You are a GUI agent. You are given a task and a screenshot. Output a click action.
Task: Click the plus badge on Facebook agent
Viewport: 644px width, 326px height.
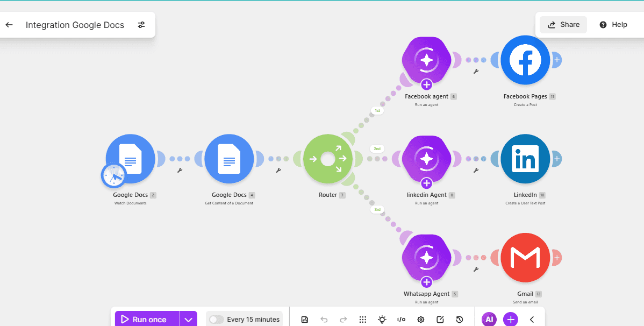[x=427, y=84]
